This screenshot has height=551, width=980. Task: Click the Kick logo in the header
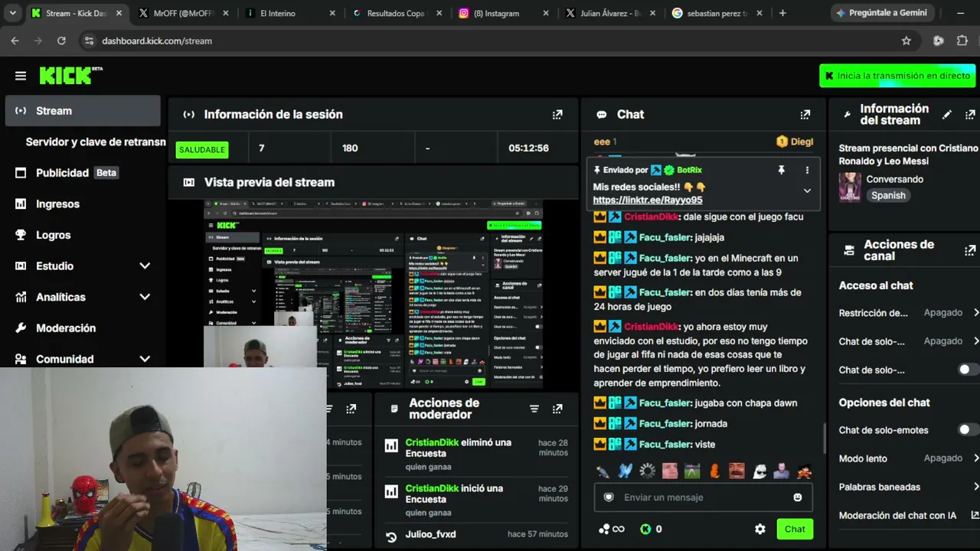click(x=70, y=75)
